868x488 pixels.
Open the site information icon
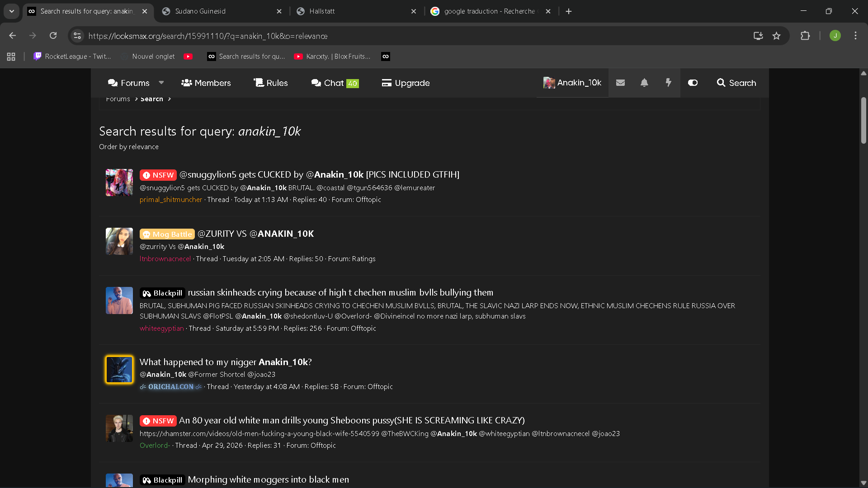tap(77, 36)
